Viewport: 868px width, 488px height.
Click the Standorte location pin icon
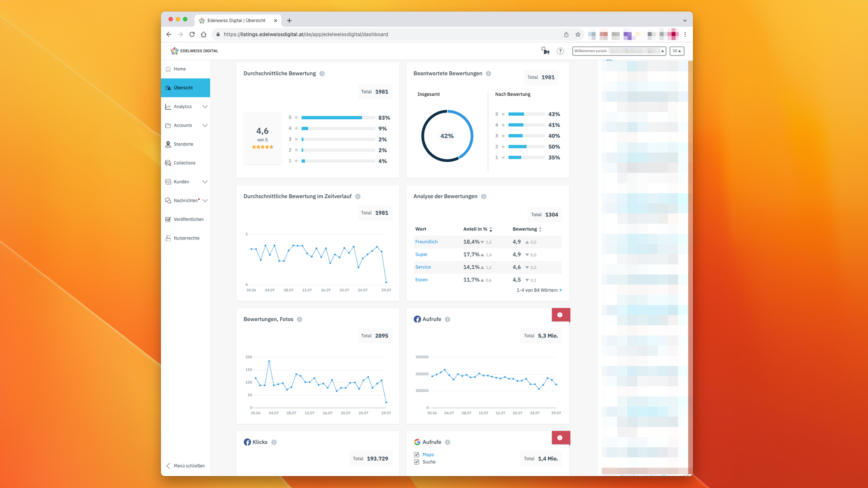[168, 144]
